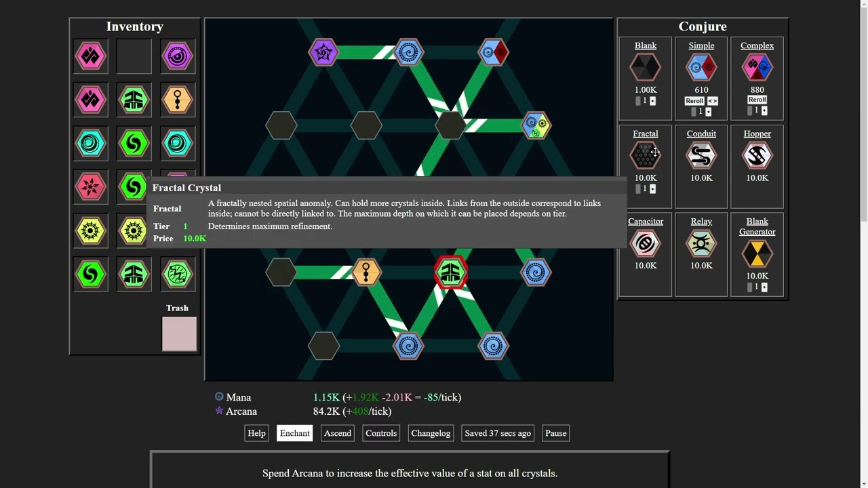The width and height of the screenshot is (868, 488).
Task: Open the Hopper label link
Action: tap(757, 134)
